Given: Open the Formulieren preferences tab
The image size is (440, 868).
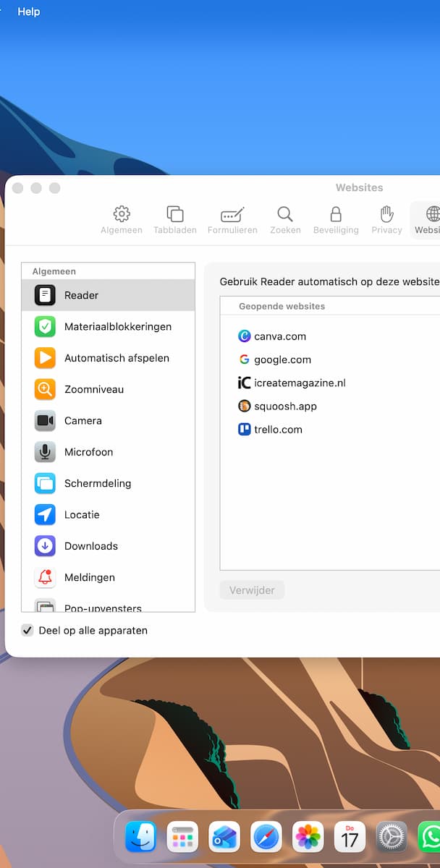Looking at the screenshot, I should tap(232, 220).
